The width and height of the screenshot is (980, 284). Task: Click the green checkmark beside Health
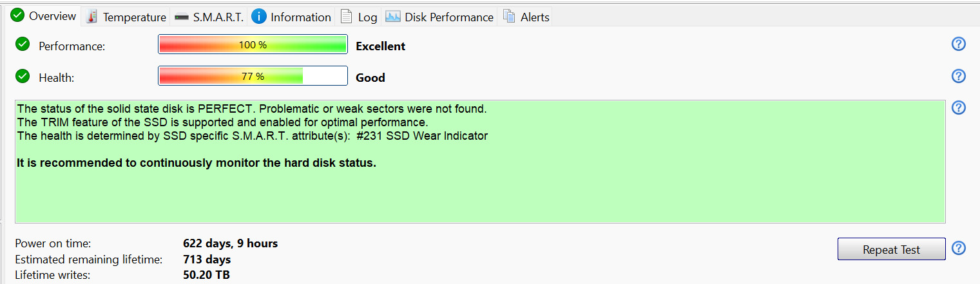click(x=23, y=77)
